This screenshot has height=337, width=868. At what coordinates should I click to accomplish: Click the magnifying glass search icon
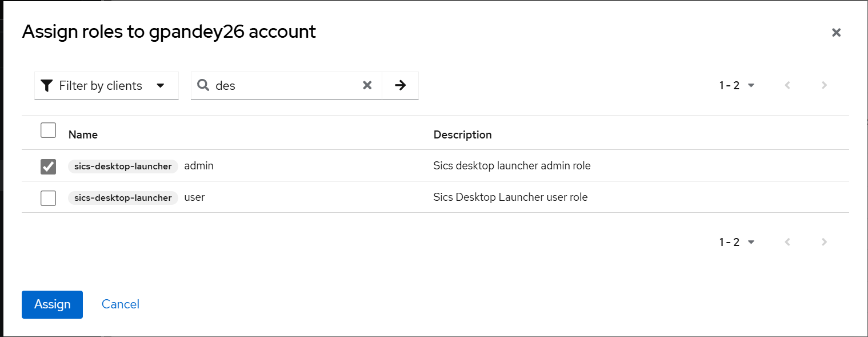pyautogui.click(x=203, y=85)
